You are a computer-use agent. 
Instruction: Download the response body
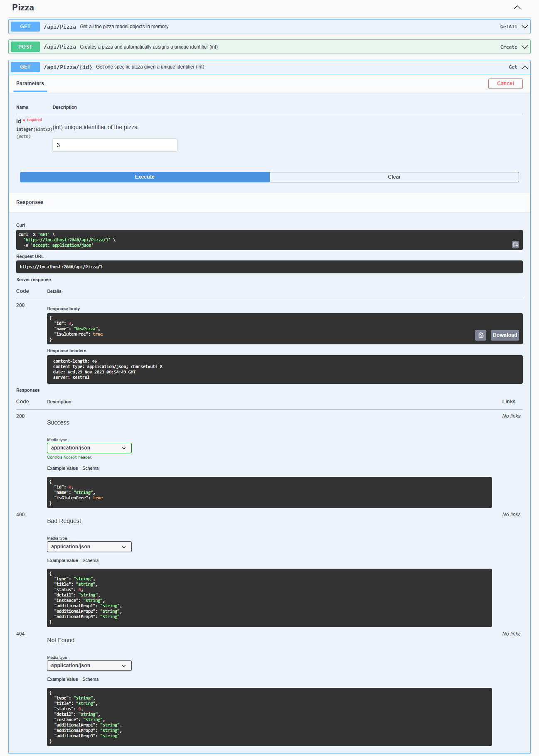pos(505,335)
